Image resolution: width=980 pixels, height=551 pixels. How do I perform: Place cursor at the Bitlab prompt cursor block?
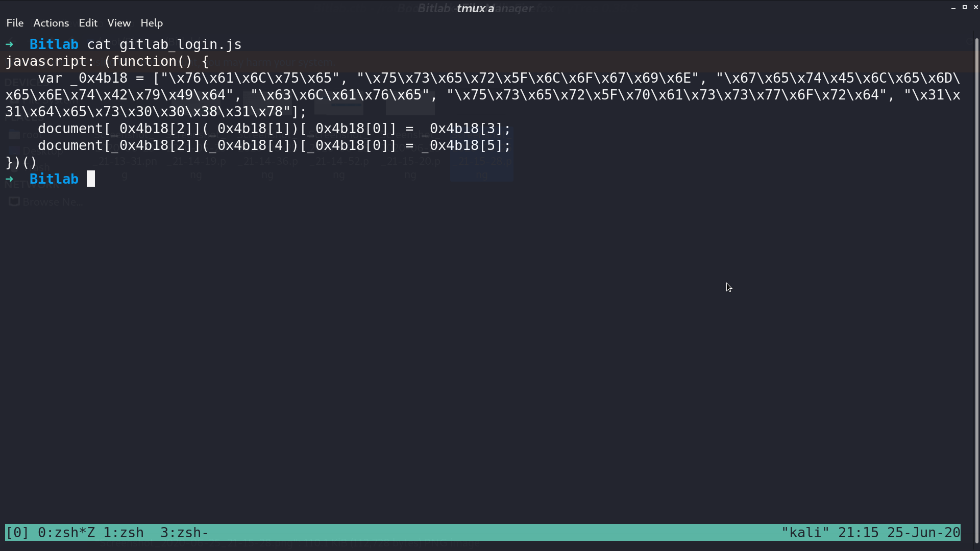pos(91,179)
